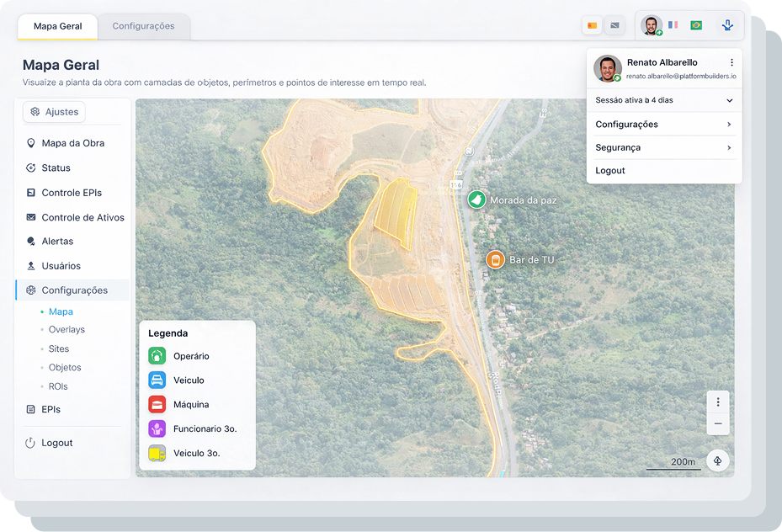The height and width of the screenshot is (532, 782).
Task: Click Renato Albareillo profile picture in dropdown
Action: 608,68
